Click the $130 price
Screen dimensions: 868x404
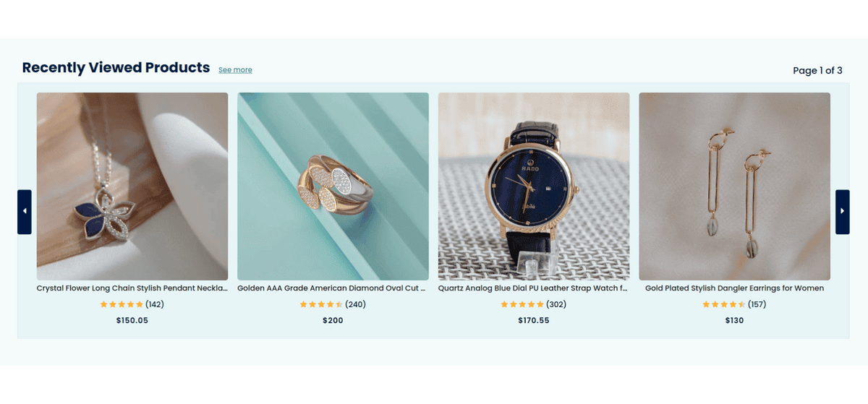coord(734,320)
